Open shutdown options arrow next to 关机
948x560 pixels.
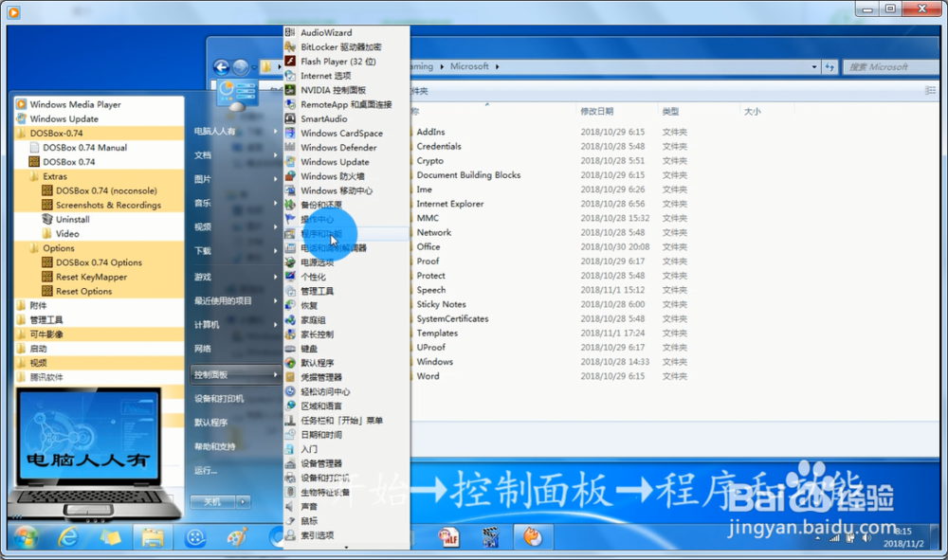click(243, 501)
